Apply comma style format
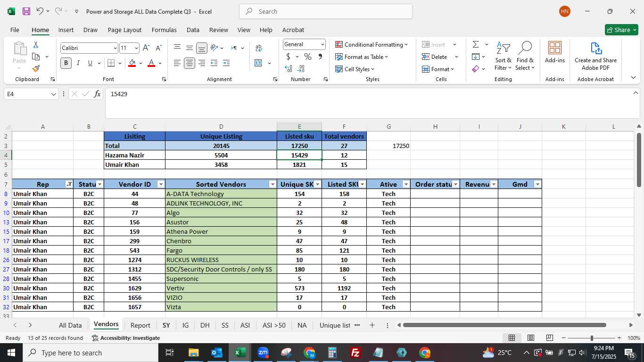The image size is (644, 362). 321,57
